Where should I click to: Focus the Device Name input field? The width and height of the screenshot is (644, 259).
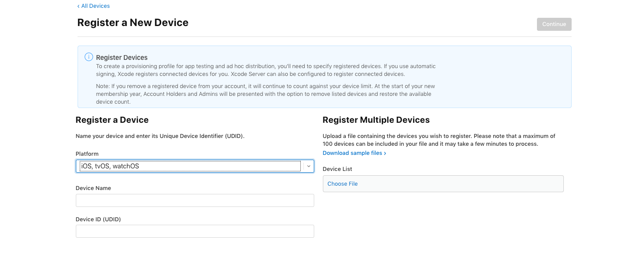(195, 200)
